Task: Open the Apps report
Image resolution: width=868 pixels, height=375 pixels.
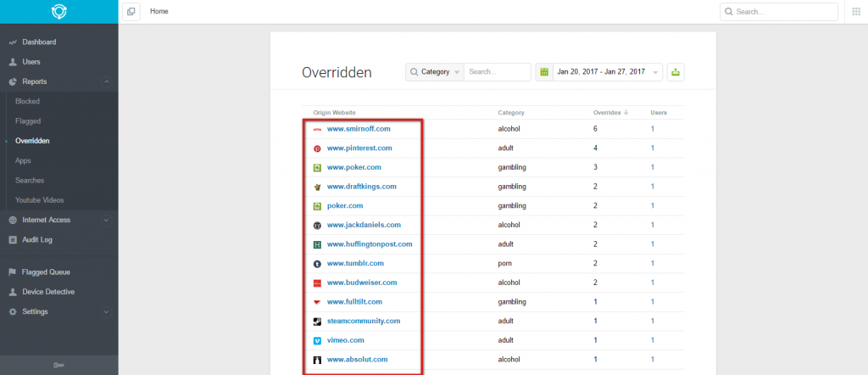Action: [x=23, y=160]
